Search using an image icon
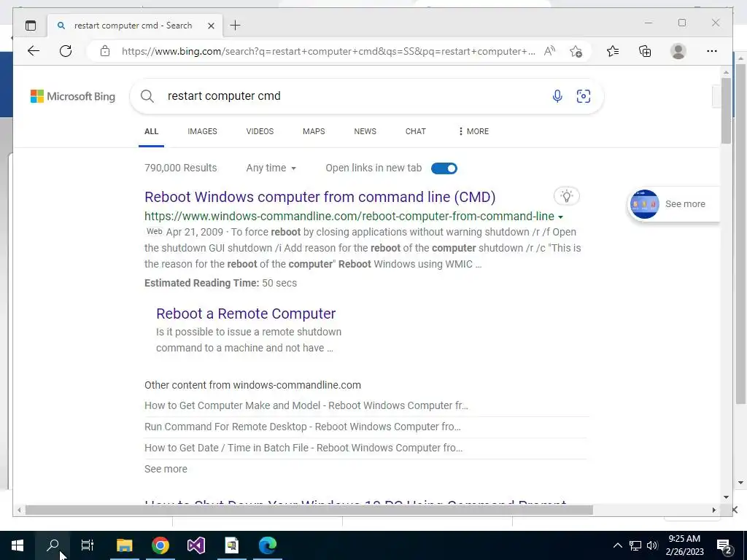The width and height of the screenshot is (747, 560). click(584, 96)
